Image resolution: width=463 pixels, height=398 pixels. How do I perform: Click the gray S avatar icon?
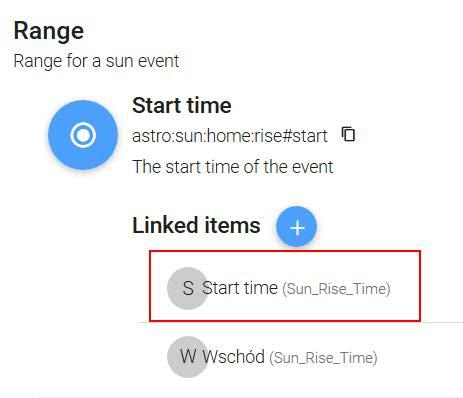point(188,288)
